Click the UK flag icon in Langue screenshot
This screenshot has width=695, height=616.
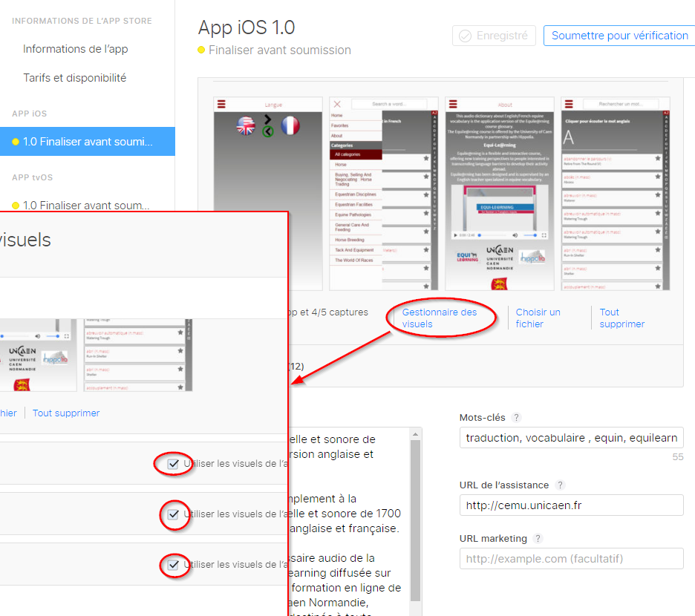tap(246, 125)
